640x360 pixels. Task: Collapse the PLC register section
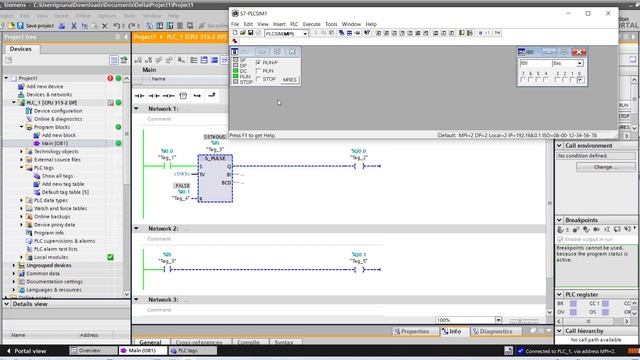(560, 294)
